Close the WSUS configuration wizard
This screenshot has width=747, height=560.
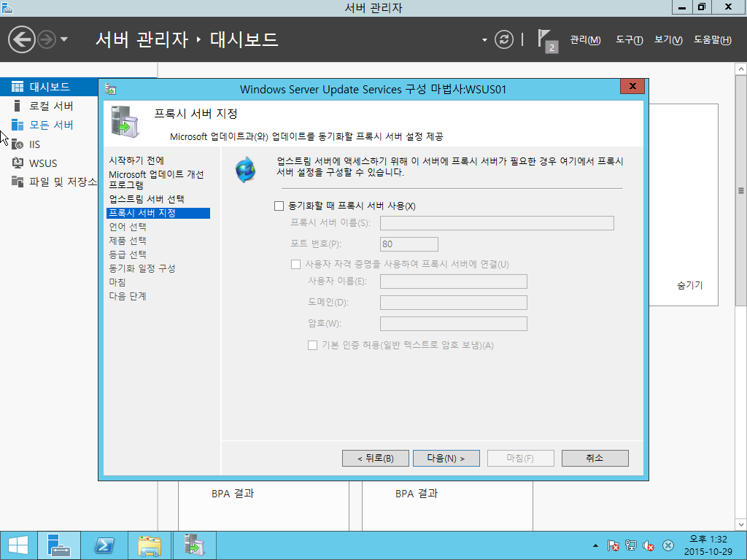click(x=632, y=86)
